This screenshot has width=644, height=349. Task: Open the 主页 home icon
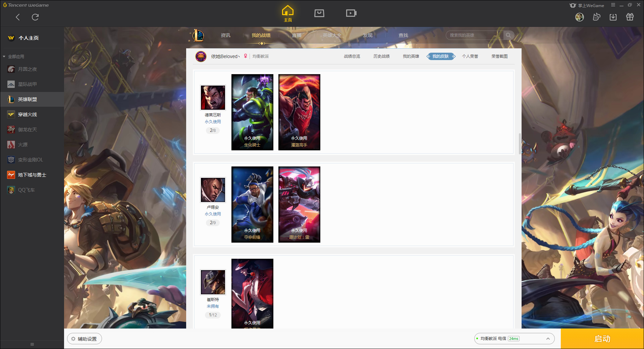pyautogui.click(x=288, y=14)
